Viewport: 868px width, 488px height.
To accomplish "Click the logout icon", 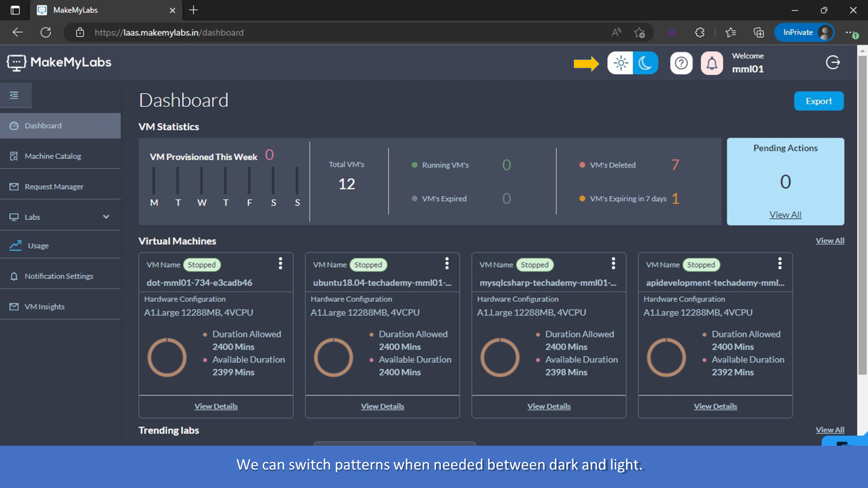I will coord(833,62).
